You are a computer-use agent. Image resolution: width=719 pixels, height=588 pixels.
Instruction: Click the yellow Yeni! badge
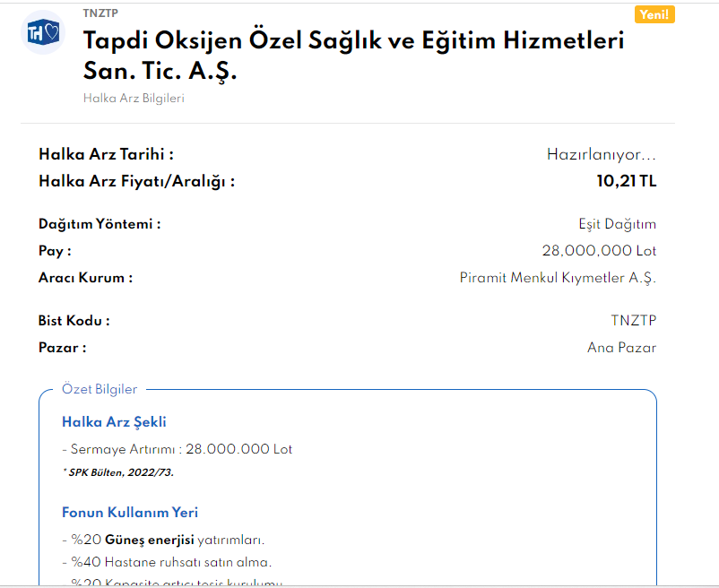click(654, 14)
